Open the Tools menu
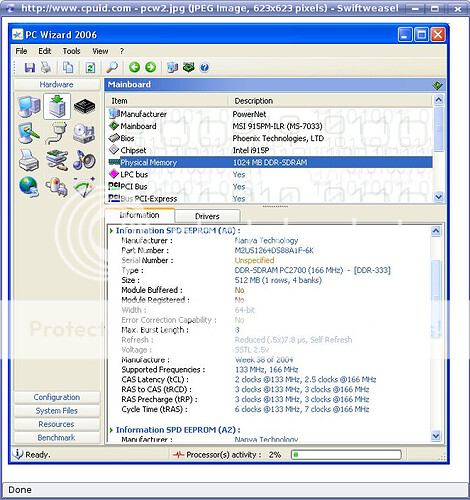Viewport: 470px width, 500px height. [x=71, y=51]
